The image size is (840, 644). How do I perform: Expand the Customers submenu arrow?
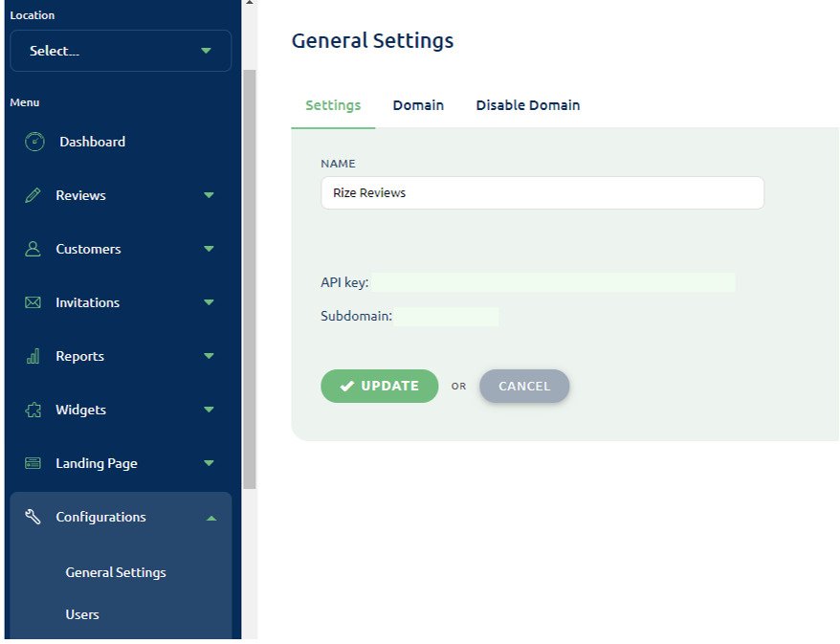click(209, 249)
